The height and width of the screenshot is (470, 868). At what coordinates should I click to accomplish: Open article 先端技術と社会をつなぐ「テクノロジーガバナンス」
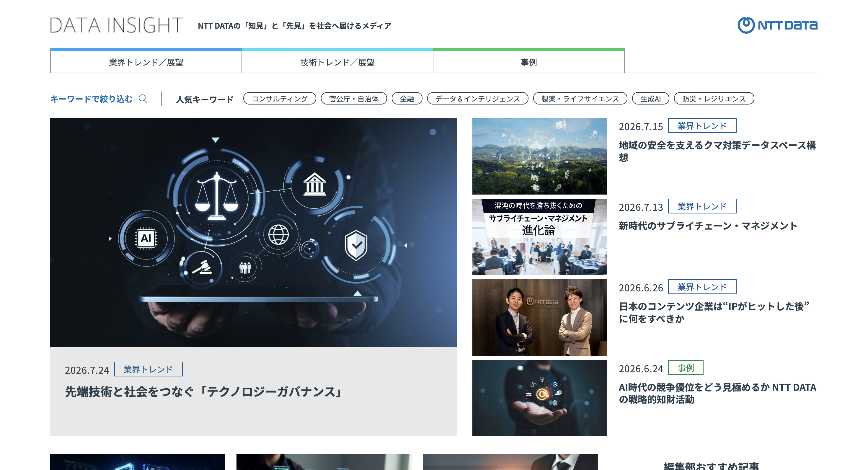coord(204,391)
